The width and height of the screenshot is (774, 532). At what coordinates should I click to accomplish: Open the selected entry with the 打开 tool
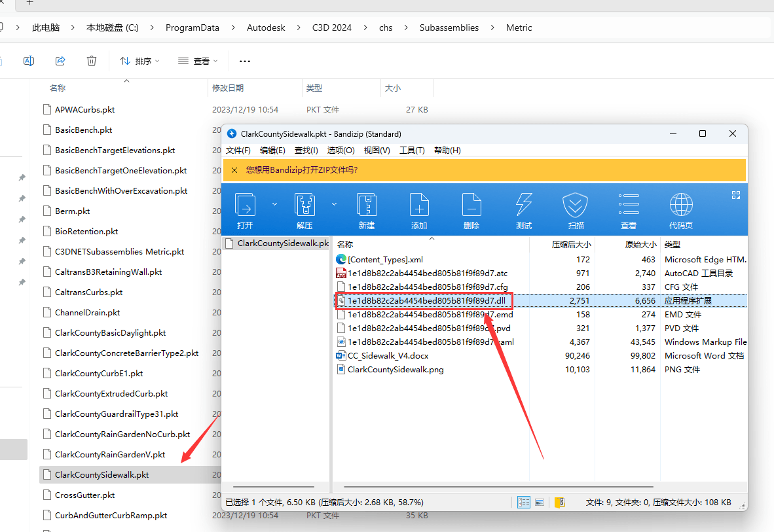[x=245, y=209]
